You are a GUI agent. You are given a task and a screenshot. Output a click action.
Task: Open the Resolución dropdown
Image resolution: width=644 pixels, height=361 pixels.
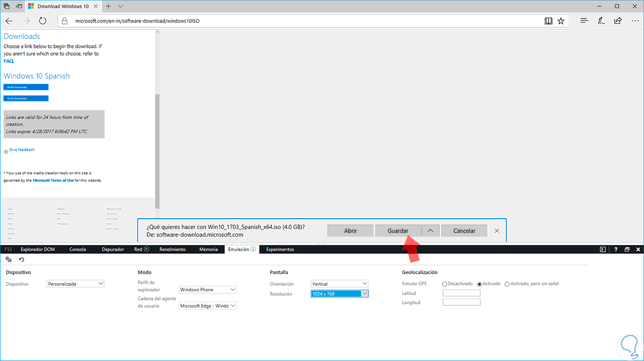tap(340, 294)
